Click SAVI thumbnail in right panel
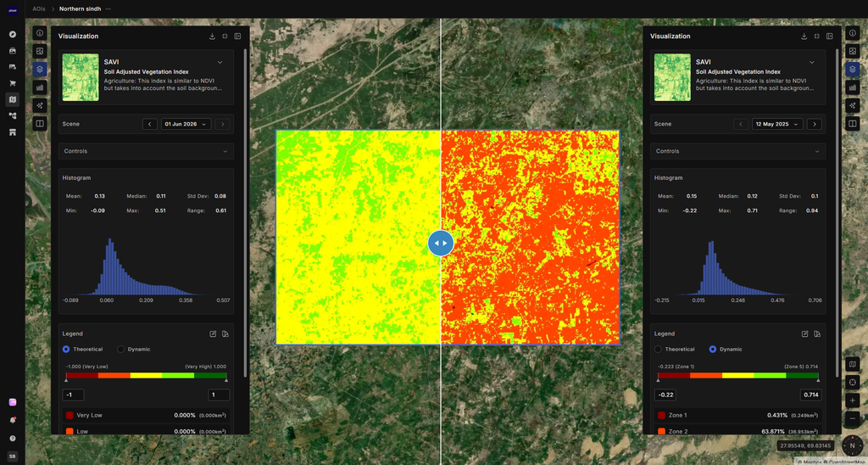Screen dimensions: 868x465 point(672,77)
